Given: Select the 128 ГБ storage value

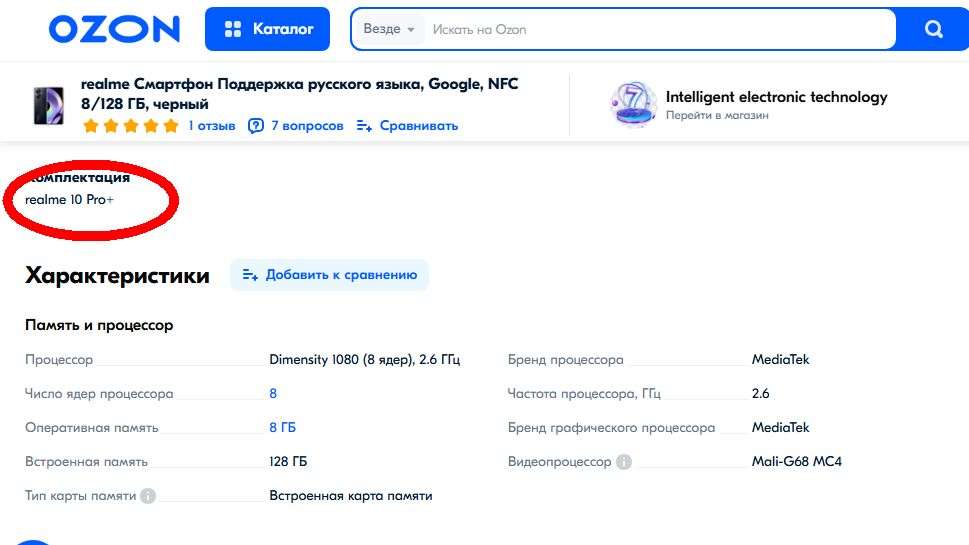Looking at the screenshot, I should (x=288, y=462).
